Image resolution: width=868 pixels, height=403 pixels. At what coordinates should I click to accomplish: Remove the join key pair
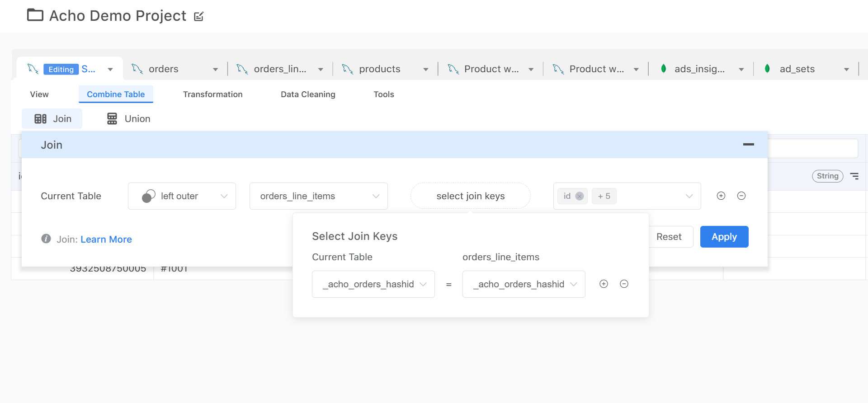point(624,284)
